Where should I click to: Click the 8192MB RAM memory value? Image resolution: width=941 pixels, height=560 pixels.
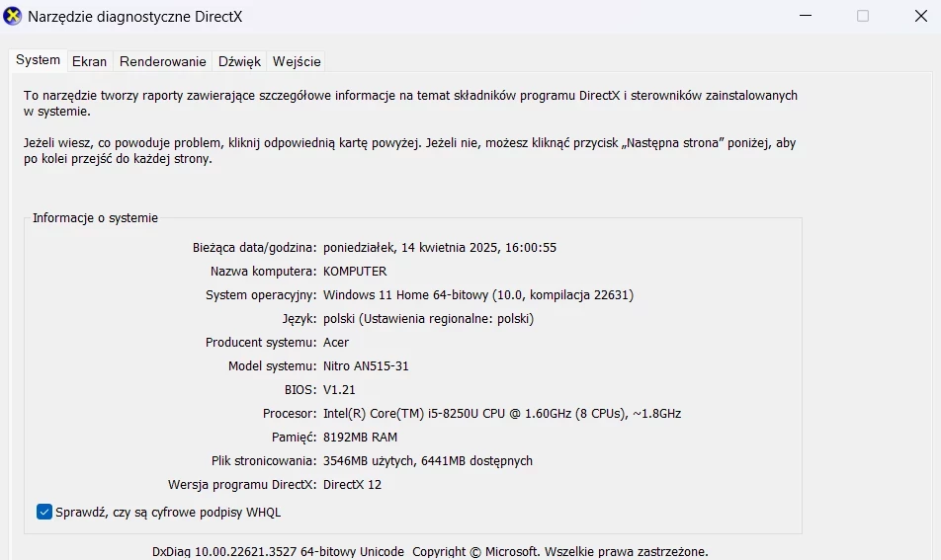360,438
